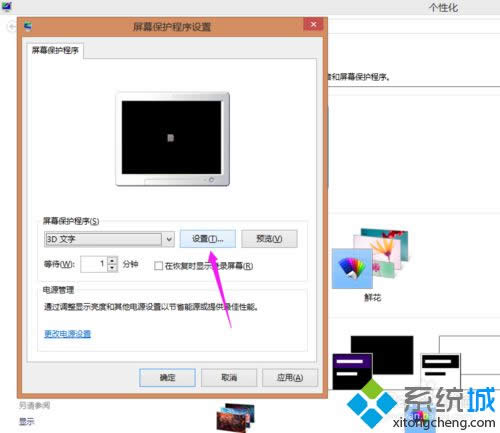Click the 等待(W) label
Image resolution: width=500 pixels, height=433 pixels.
[x=59, y=264]
